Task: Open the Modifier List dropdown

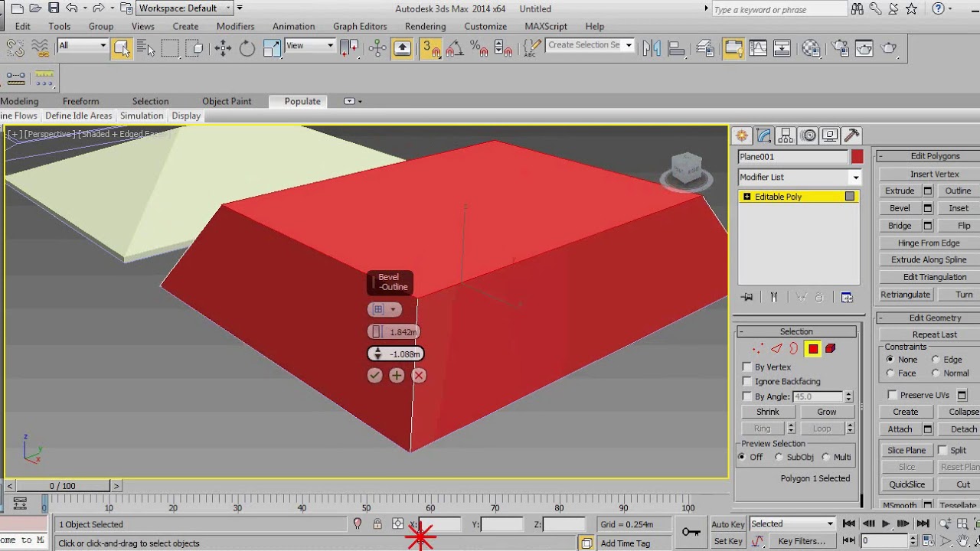Action: point(799,177)
